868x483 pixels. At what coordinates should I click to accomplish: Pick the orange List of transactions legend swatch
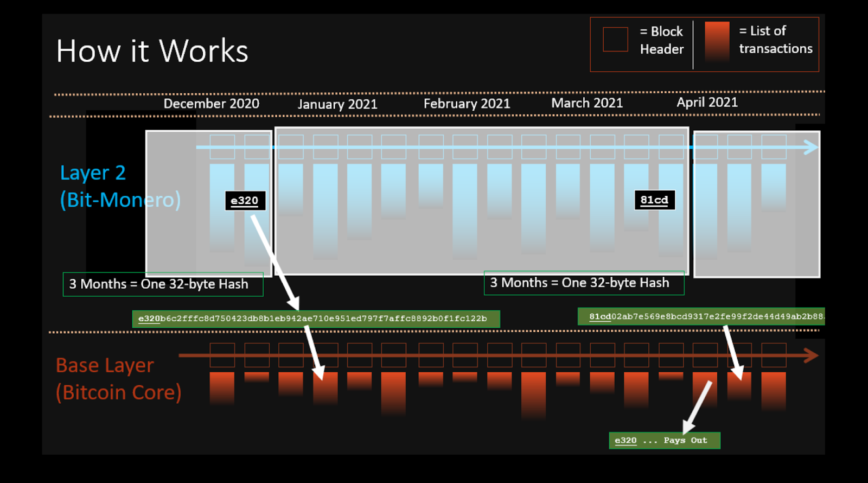pyautogui.click(x=717, y=41)
